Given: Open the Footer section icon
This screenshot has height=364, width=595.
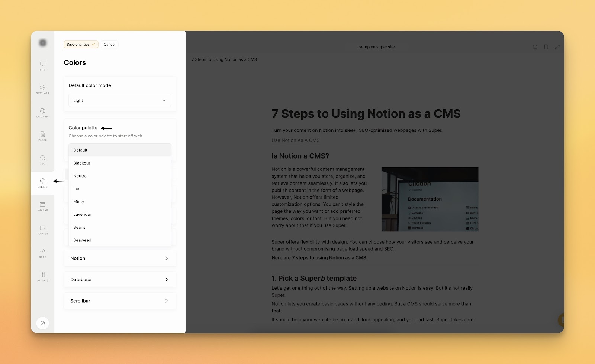Looking at the screenshot, I should pyautogui.click(x=43, y=230).
